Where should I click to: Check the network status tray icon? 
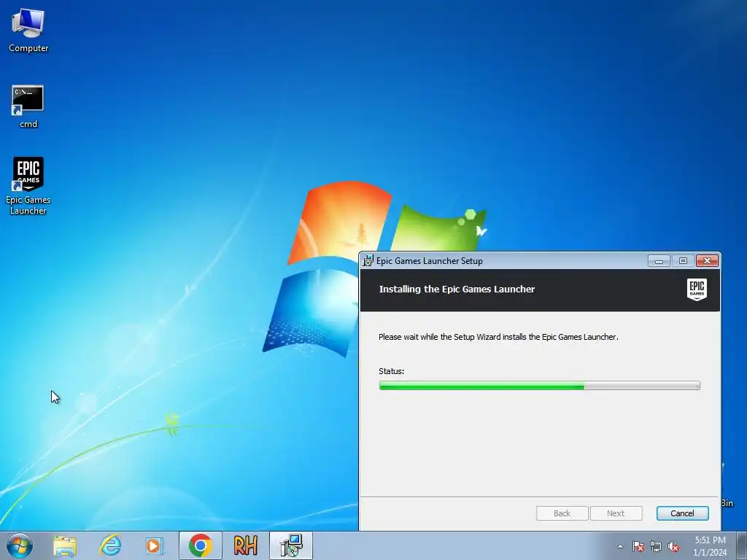point(656,546)
